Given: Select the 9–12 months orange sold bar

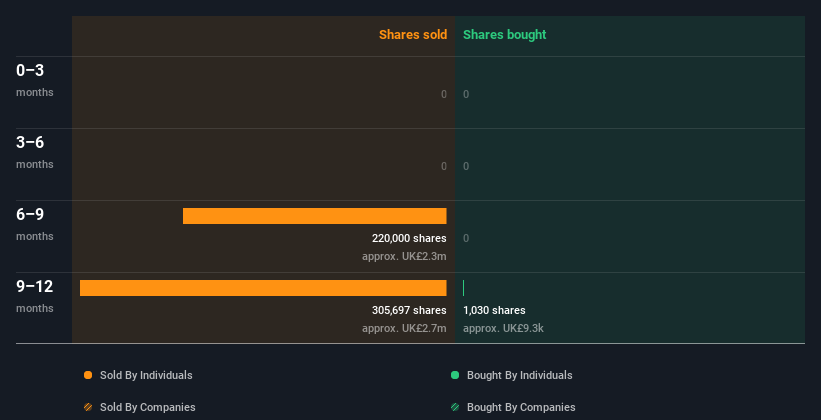Looking at the screenshot, I should [263, 288].
